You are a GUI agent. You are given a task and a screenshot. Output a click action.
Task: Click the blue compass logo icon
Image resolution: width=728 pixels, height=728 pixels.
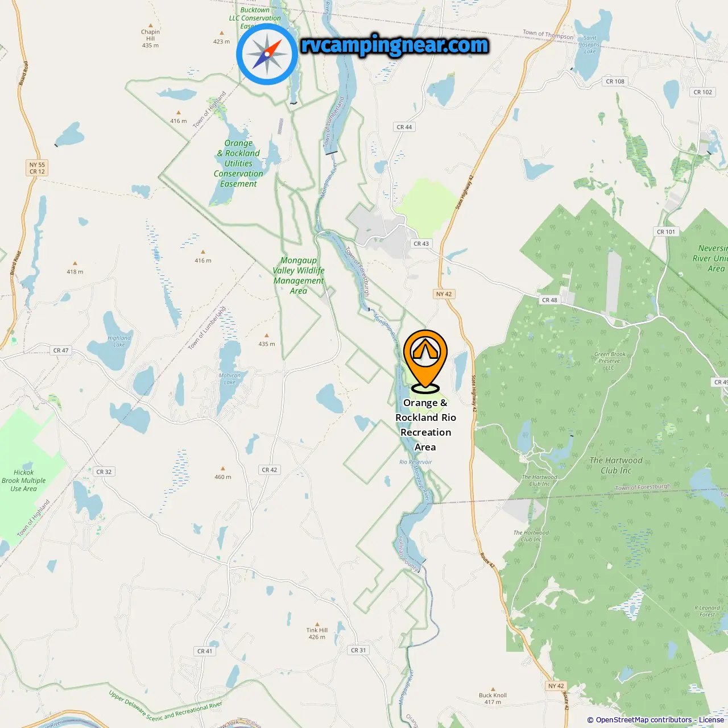(267, 55)
